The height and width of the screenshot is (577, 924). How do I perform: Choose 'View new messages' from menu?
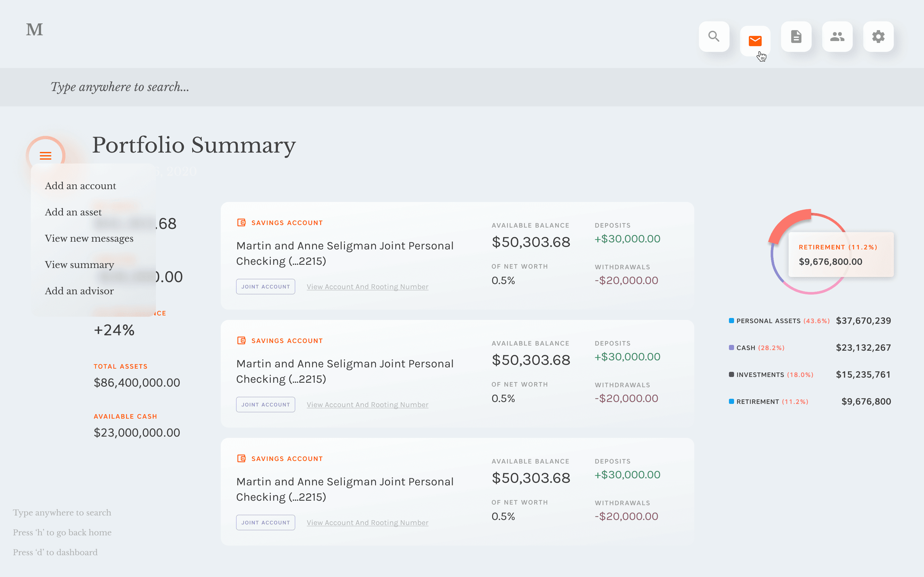pos(89,238)
